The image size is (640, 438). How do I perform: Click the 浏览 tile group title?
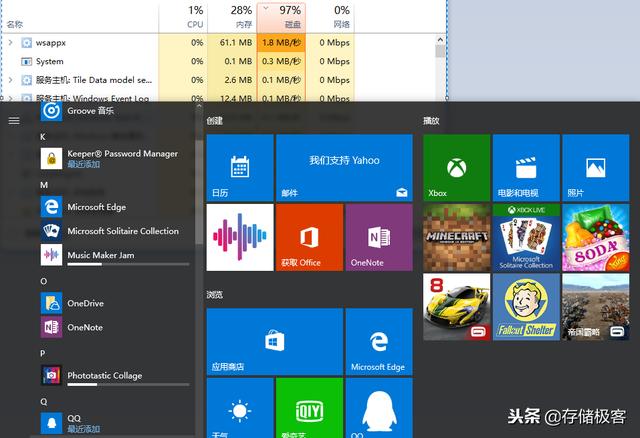pyautogui.click(x=214, y=294)
